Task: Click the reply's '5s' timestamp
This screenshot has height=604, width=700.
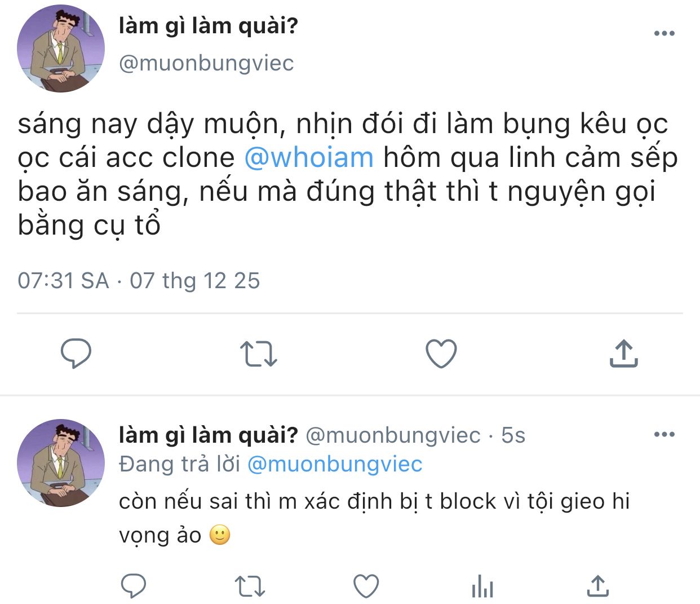Action: 513,435
